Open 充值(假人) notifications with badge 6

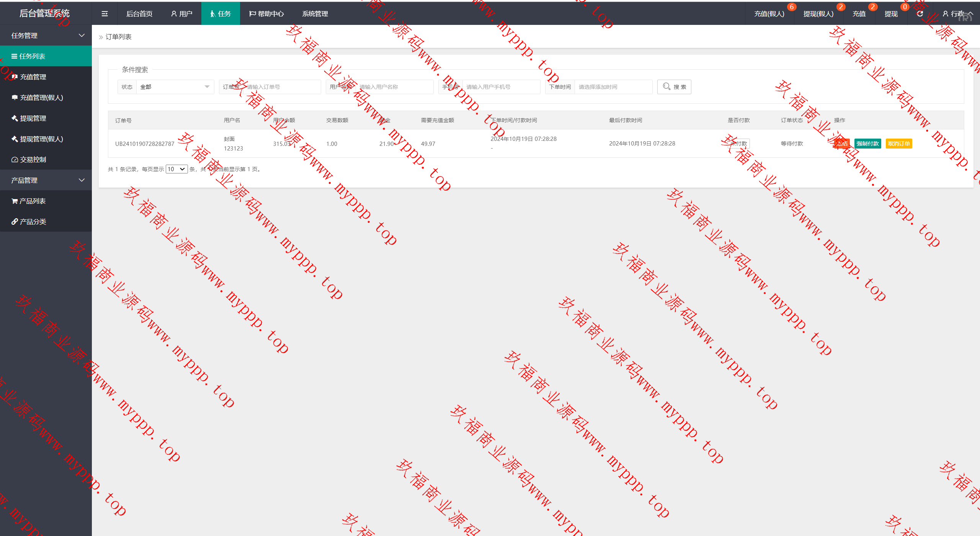[x=769, y=14]
